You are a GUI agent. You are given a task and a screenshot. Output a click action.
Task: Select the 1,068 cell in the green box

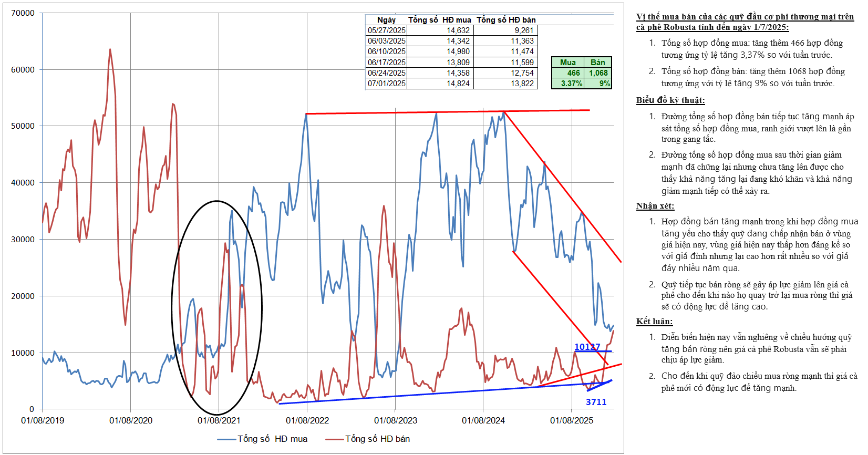pos(598,73)
